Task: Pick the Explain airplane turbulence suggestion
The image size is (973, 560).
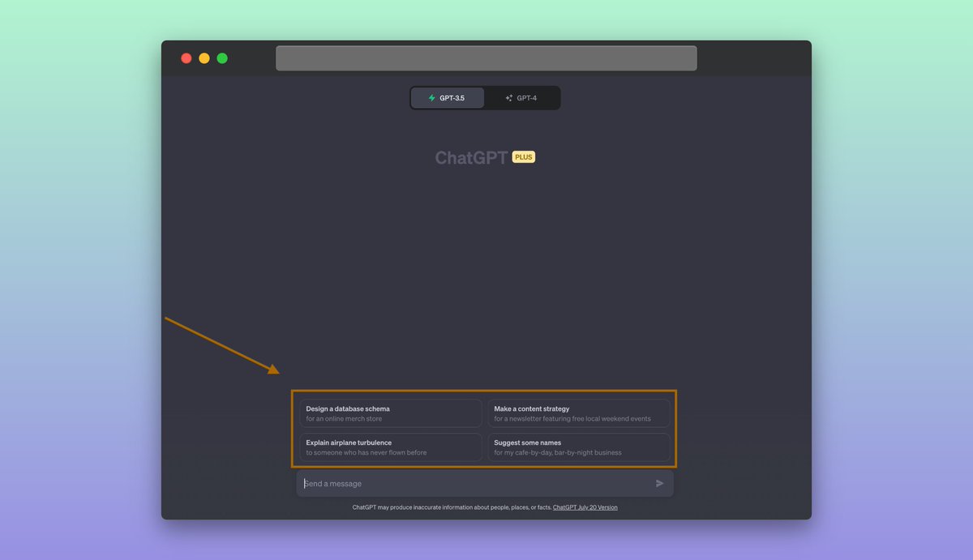Action: pyautogui.click(x=391, y=447)
